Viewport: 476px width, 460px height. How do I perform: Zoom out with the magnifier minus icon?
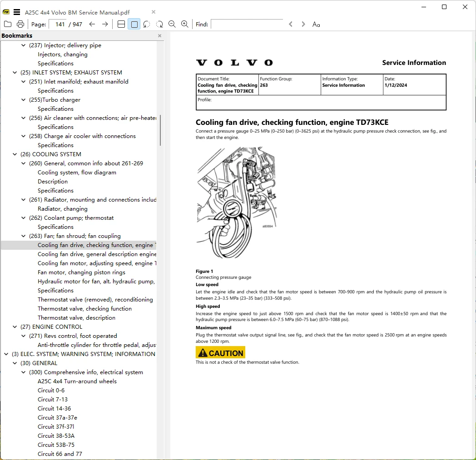[172, 24]
